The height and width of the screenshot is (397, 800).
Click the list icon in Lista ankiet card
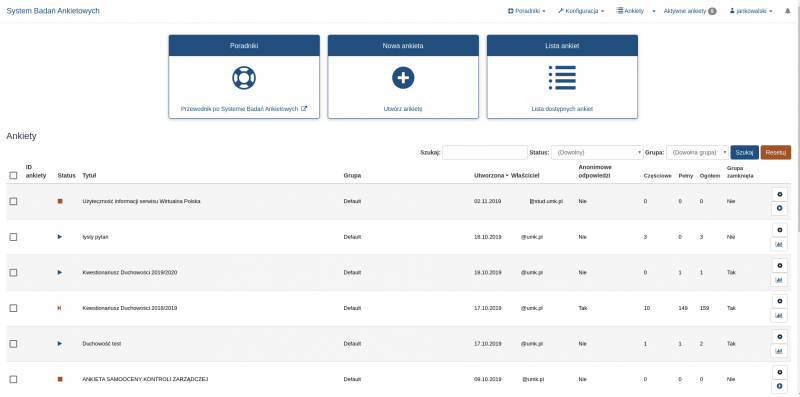562,78
